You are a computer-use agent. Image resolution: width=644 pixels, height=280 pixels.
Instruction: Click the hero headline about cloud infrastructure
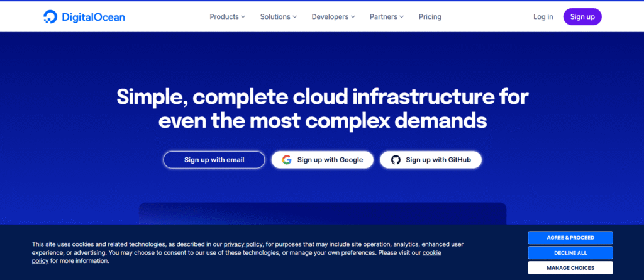[322, 108]
